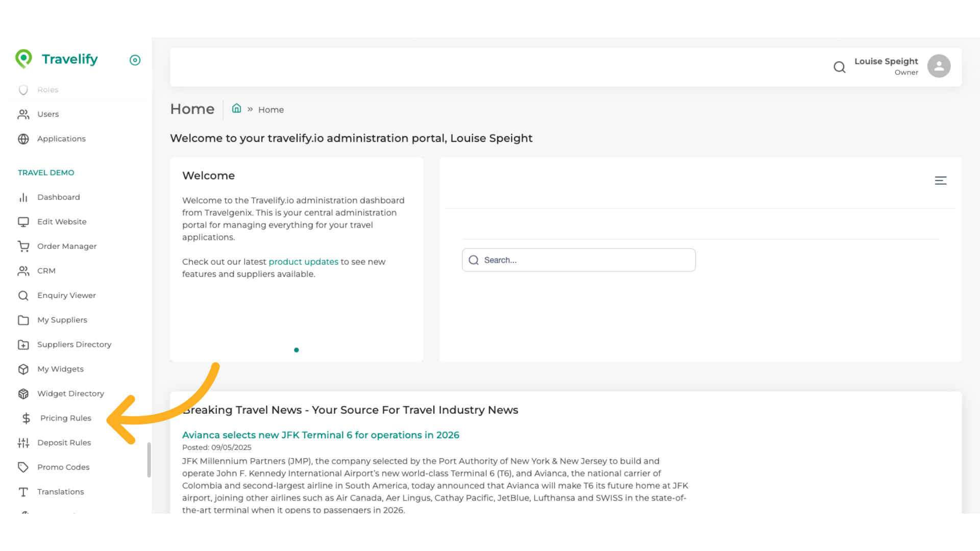Select Edit Website in sidebar
Screen dimensions: 980x551
62,222
